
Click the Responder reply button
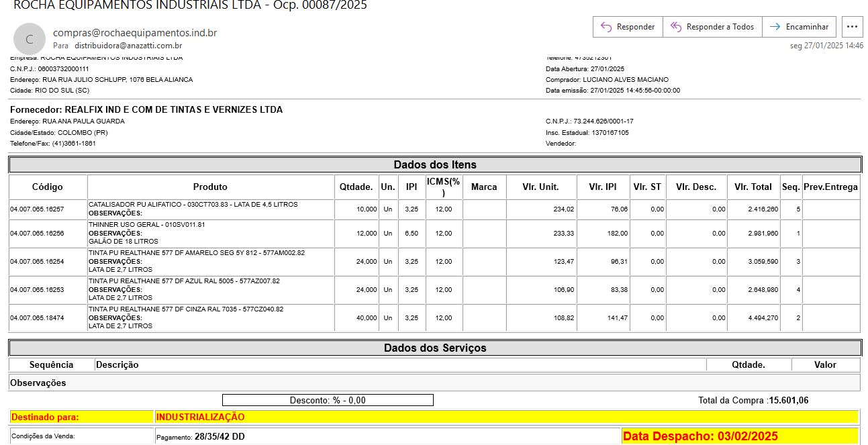[628, 27]
